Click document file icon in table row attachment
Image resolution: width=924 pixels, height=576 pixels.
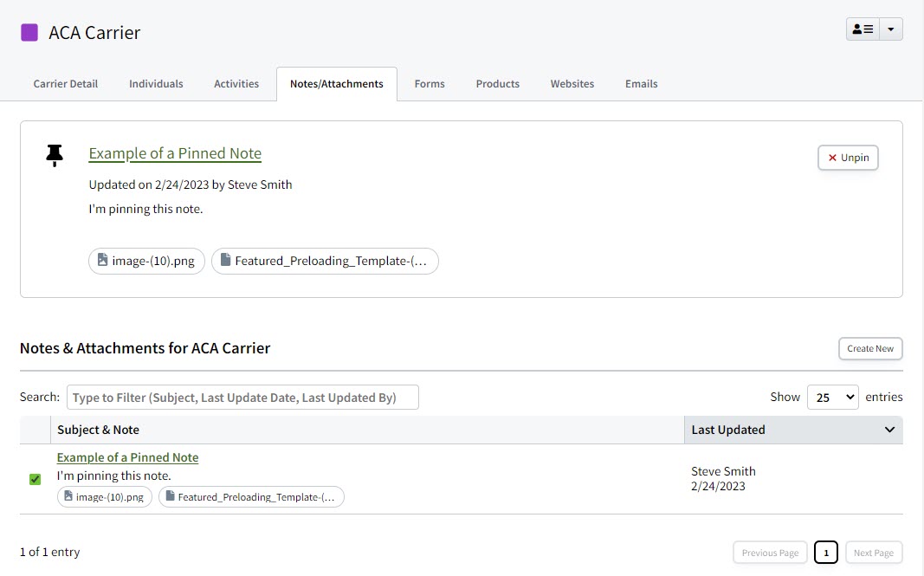pyautogui.click(x=171, y=495)
